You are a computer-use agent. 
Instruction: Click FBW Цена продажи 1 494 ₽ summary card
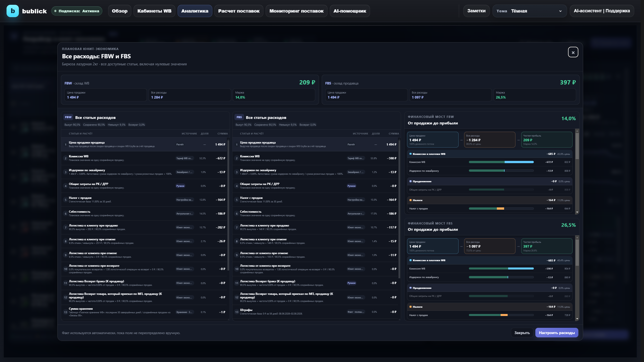(x=106, y=95)
